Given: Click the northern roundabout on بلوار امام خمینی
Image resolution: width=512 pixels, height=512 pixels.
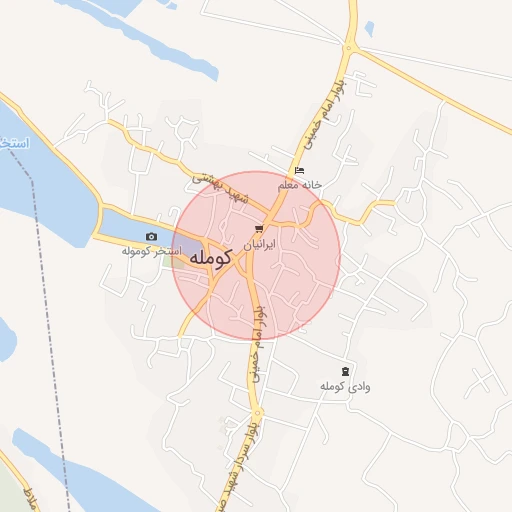Looking at the screenshot, I should (349, 48).
